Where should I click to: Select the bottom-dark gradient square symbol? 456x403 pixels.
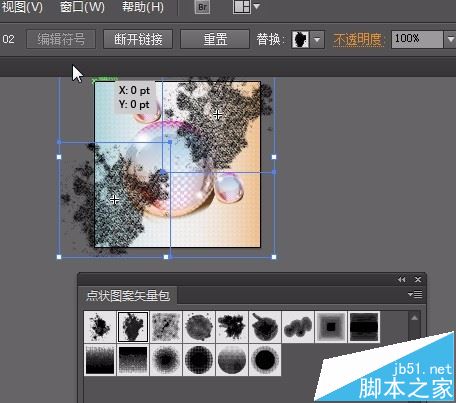click(x=100, y=360)
